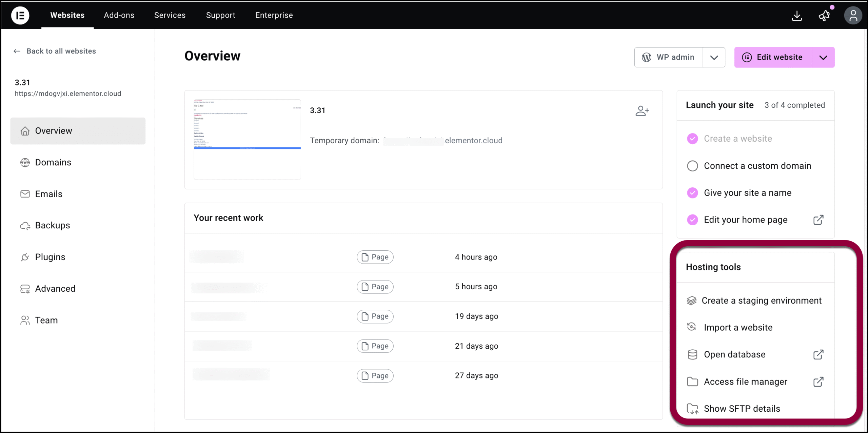This screenshot has width=868, height=433.
Task: Click the add collaborator person icon
Action: pyautogui.click(x=642, y=111)
